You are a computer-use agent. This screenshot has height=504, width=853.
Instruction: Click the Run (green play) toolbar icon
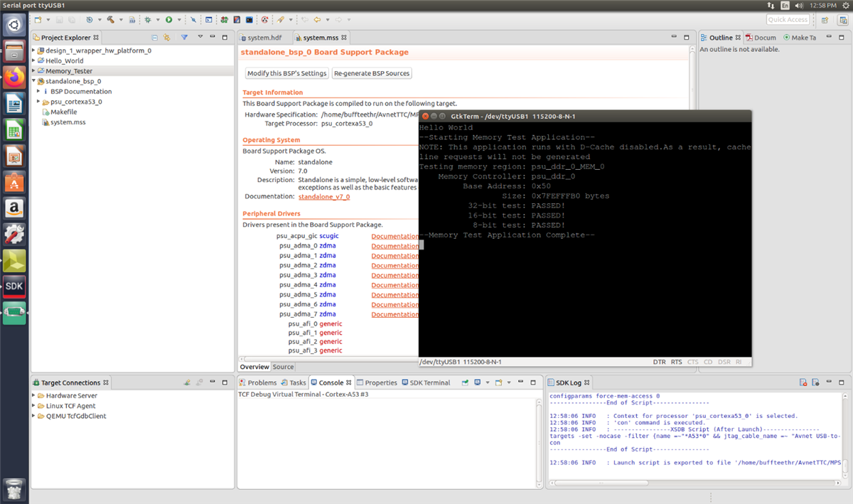(168, 20)
